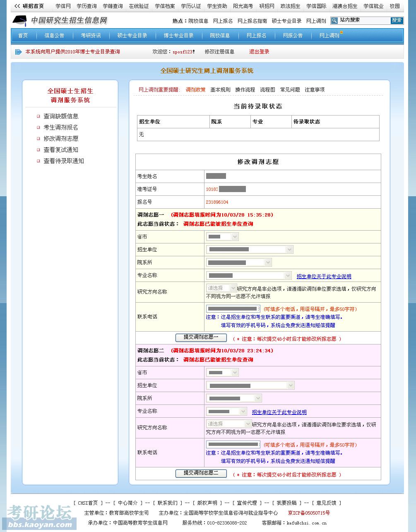Image resolution: width=416 pixels, height=532 pixels.
Task: Click the search magnifier icon
Action: tap(334, 21)
